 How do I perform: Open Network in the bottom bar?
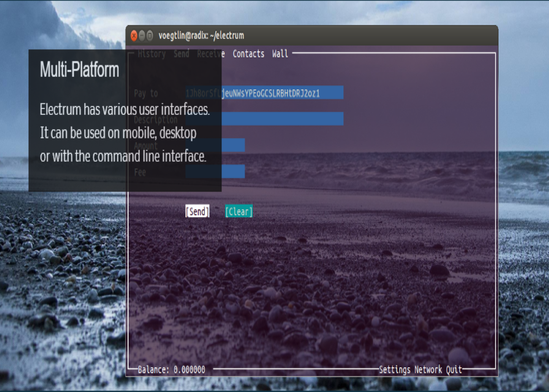428,369
